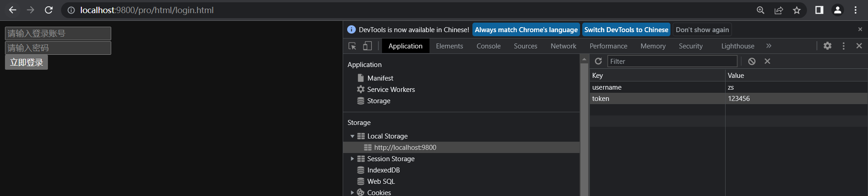Switch to the Console tab
The image size is (868, 196).
[x=488, y=46]
